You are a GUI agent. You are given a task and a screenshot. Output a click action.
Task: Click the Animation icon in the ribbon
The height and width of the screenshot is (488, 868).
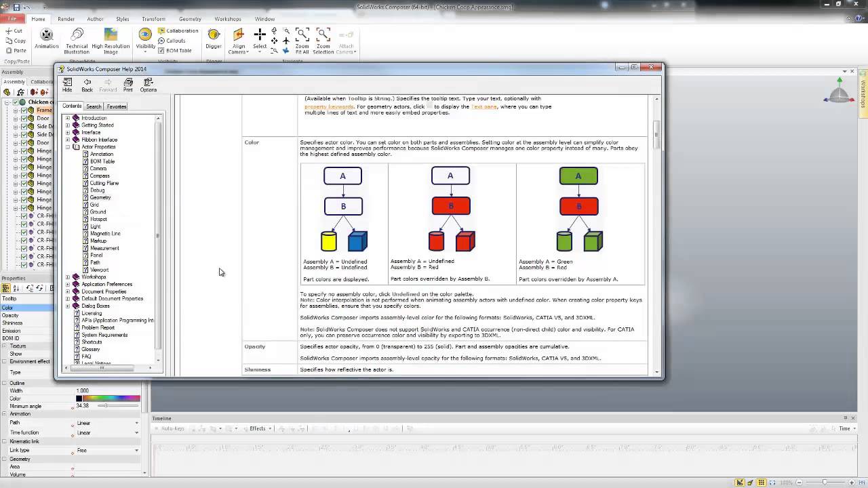coord(46,35)
